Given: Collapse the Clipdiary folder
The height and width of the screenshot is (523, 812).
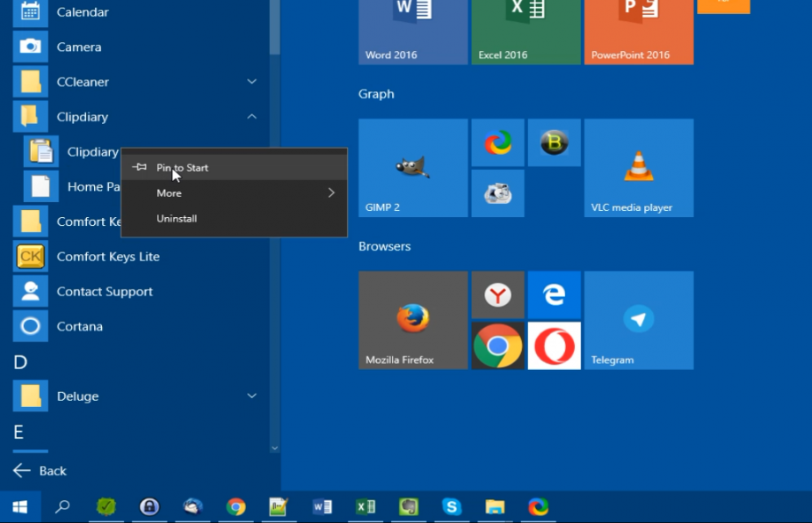Looking at the screenshot, I should (x=251, y=117).
